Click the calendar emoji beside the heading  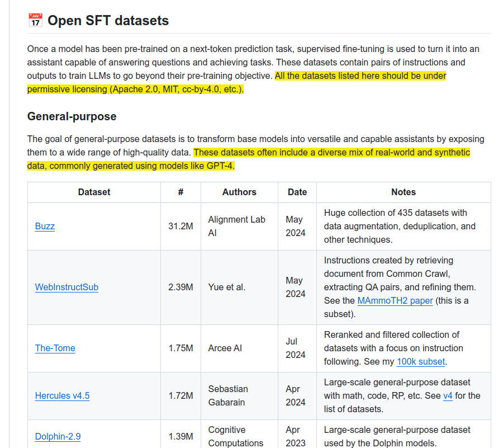34,20
